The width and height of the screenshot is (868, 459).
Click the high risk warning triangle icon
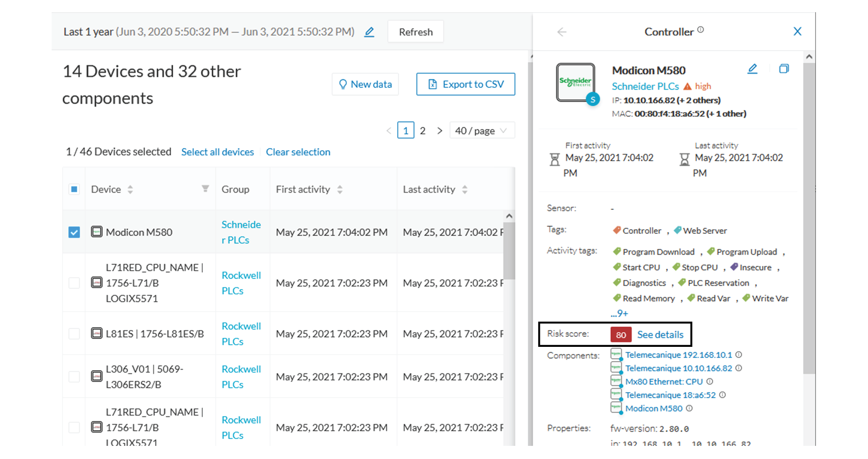click(x=687, y=86)
